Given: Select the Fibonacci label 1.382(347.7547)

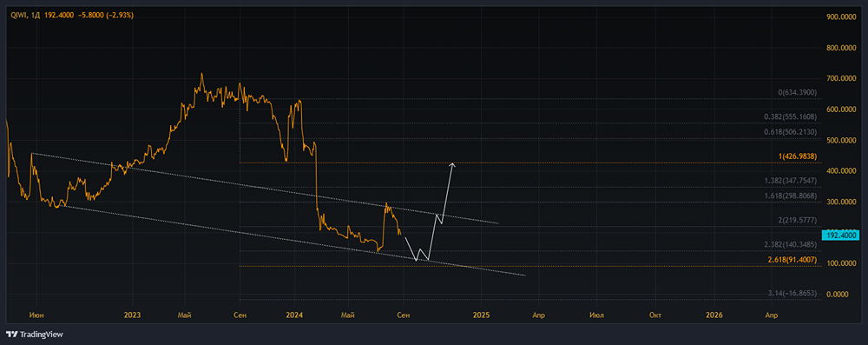Looking at the screenshot, I should [791, 181].
